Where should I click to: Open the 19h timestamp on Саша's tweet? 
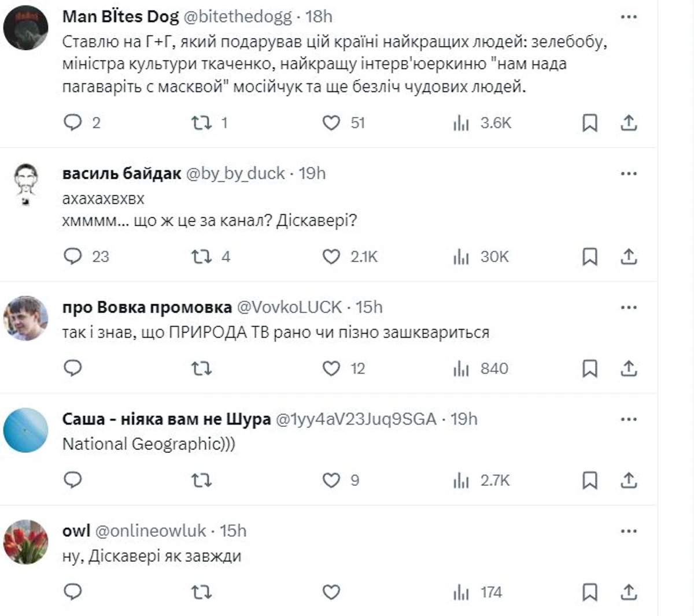pos(464,419)
